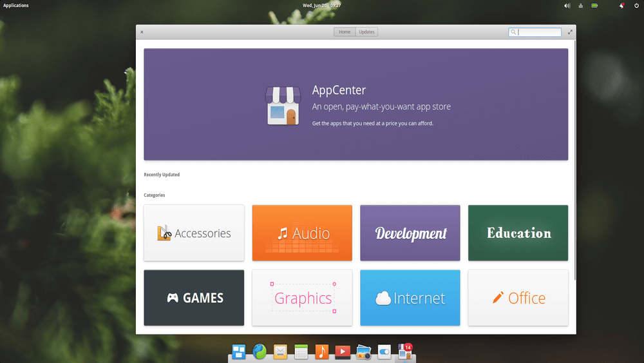This screenshot has width=644, height=363.
Task: Open the Internet category tile
Action: pyautogui.click(x=410, y=298)
